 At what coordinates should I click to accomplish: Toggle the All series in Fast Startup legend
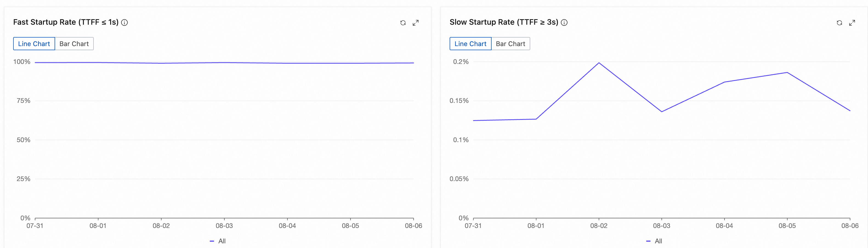click(218, 241)
